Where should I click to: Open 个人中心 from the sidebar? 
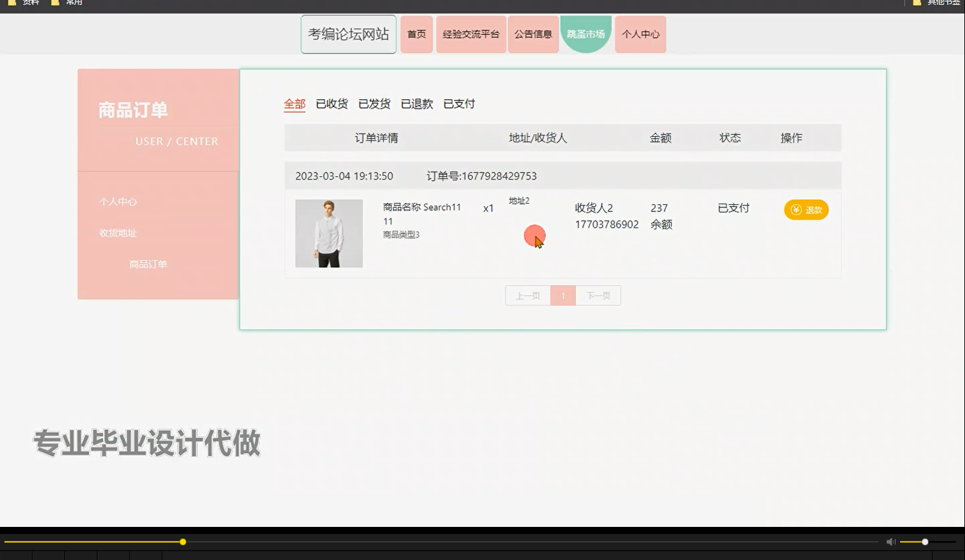(x=118, y=201)
